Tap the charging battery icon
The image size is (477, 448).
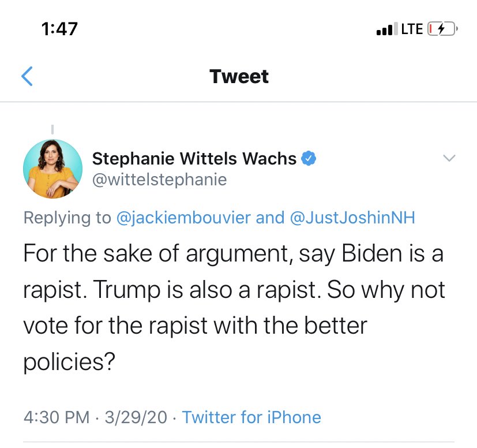442,29
